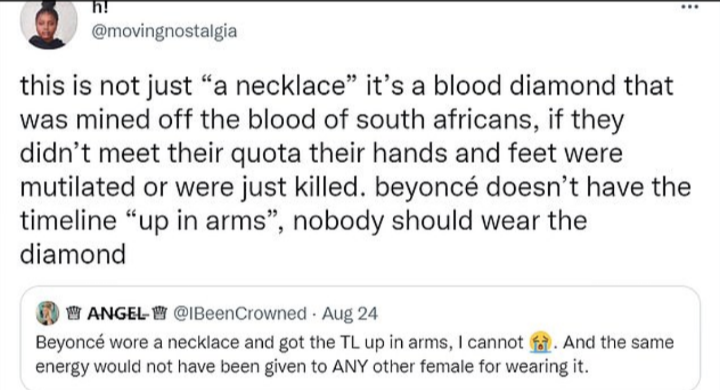This screenshot has height=390, width=720.
Task: Visit the @movingnostalgia handle link
Action: pos(164,32)
